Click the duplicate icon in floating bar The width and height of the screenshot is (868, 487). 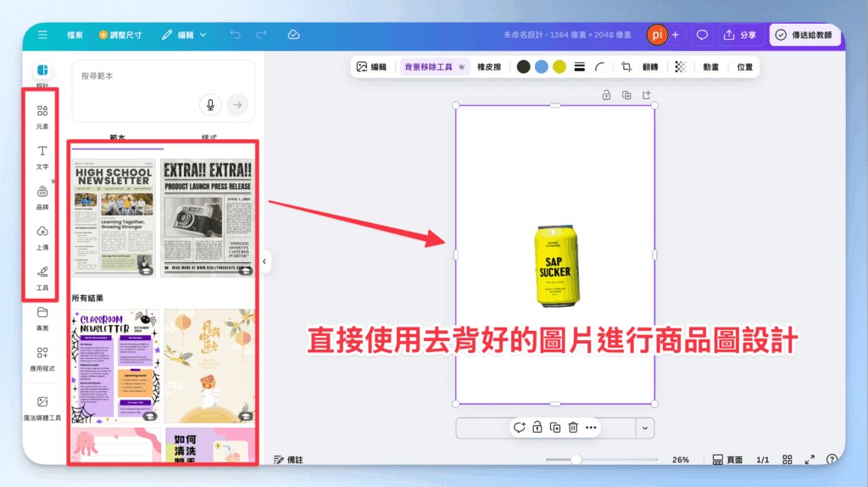click(x=555, y=428)
